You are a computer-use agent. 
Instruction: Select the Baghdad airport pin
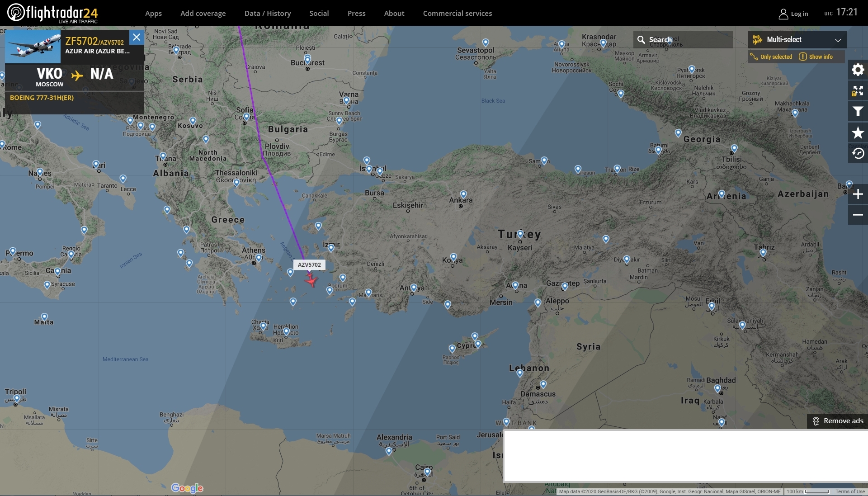pos(717,389)
